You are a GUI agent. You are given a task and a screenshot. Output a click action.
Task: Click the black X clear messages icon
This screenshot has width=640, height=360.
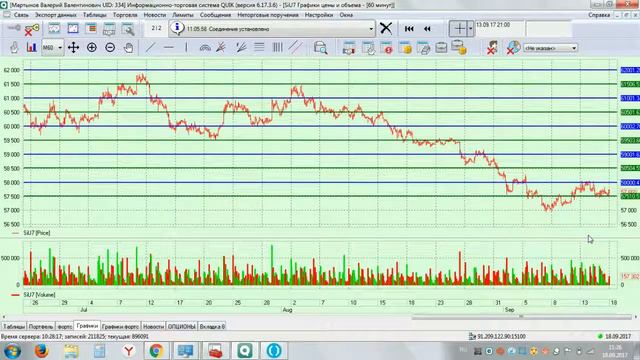pyautogui.click(x=386, y=29)
